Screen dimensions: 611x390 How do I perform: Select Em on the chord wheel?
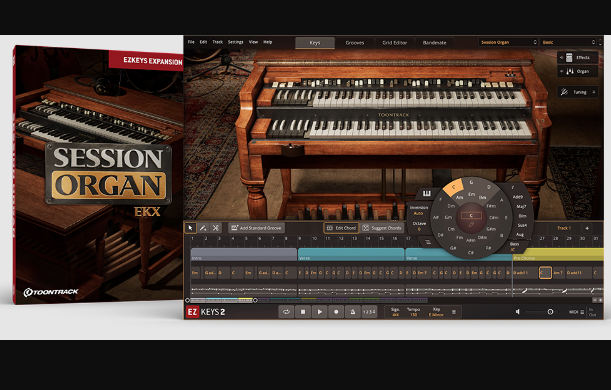[x=471, y=194]
